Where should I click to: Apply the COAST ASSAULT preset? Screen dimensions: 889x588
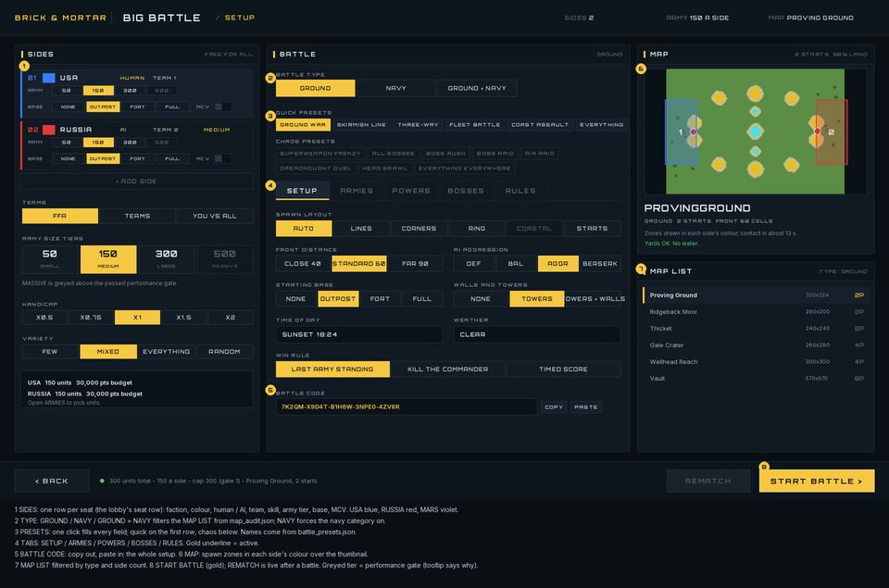pos(540,125)
